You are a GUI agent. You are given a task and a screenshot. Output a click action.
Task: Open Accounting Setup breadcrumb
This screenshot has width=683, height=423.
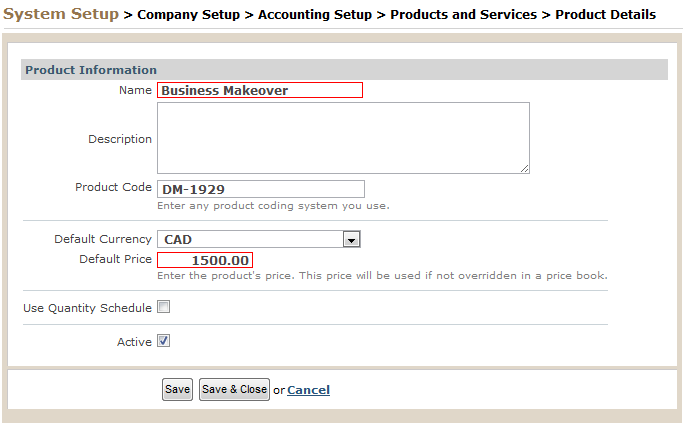coord(315,14)
